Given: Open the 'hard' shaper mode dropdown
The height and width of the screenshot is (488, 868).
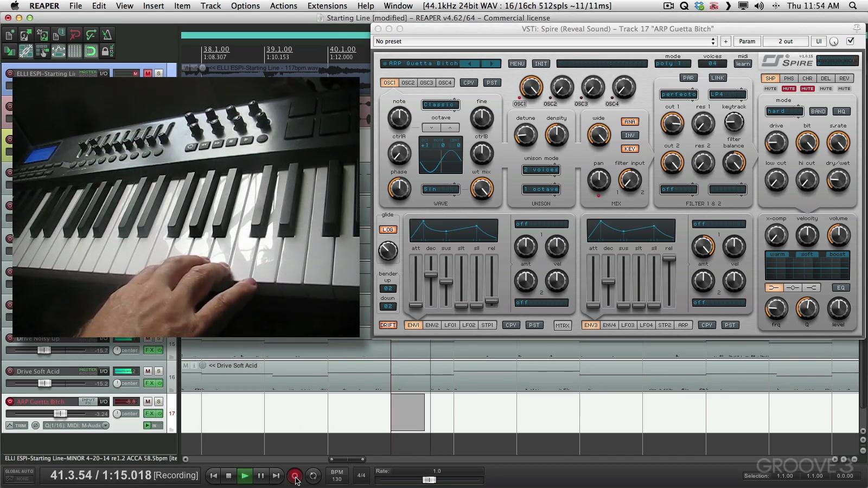Looking at the screenshot, I should point(784,111).
